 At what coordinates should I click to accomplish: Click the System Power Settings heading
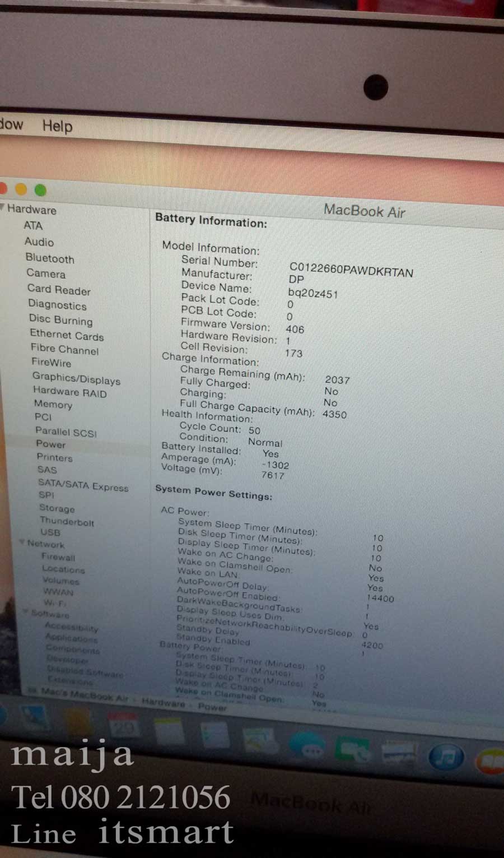(213, 492)
